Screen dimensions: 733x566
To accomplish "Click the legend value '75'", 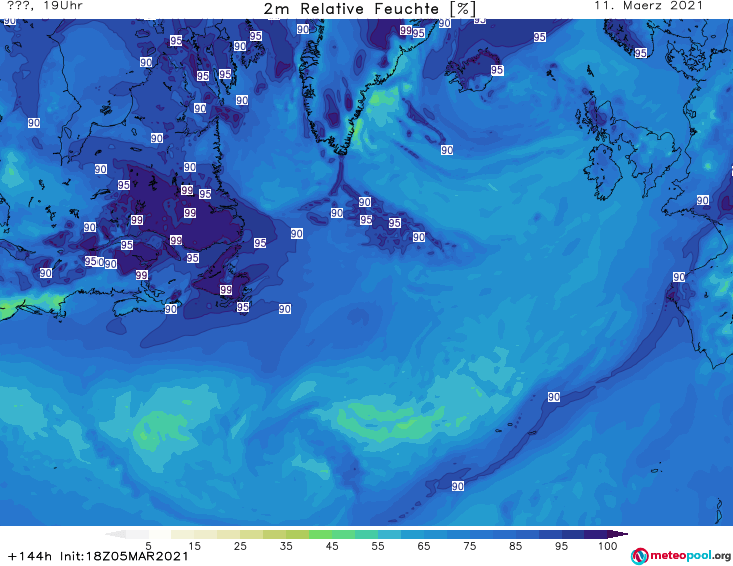I will tap(469, 546).
